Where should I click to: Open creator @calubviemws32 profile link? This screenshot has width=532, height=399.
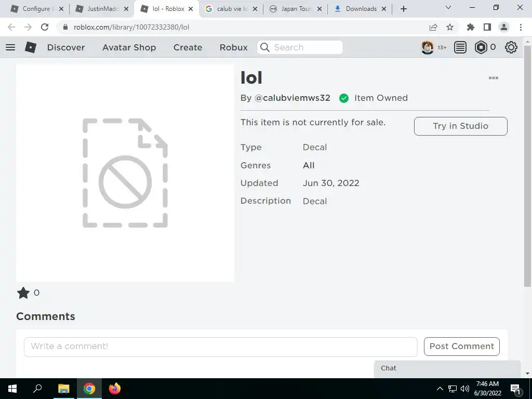(x=292, y=98)
